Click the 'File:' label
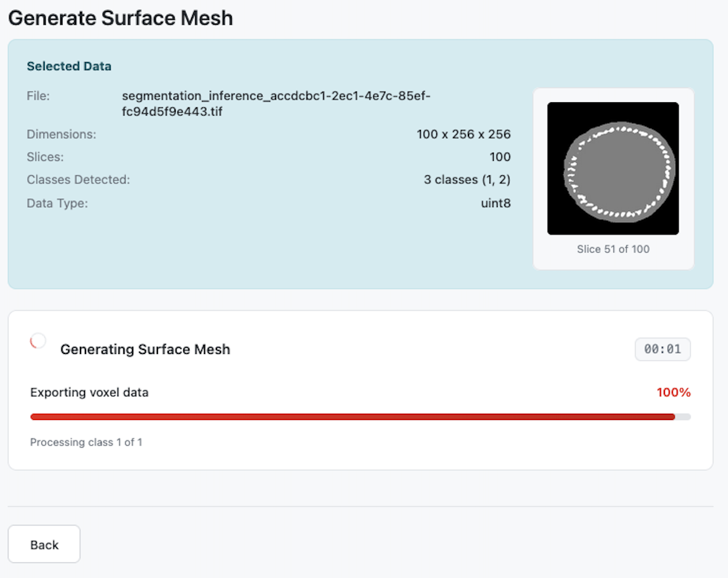The width and height of the screenshot is (728, 578). click(x=38, y=96)
